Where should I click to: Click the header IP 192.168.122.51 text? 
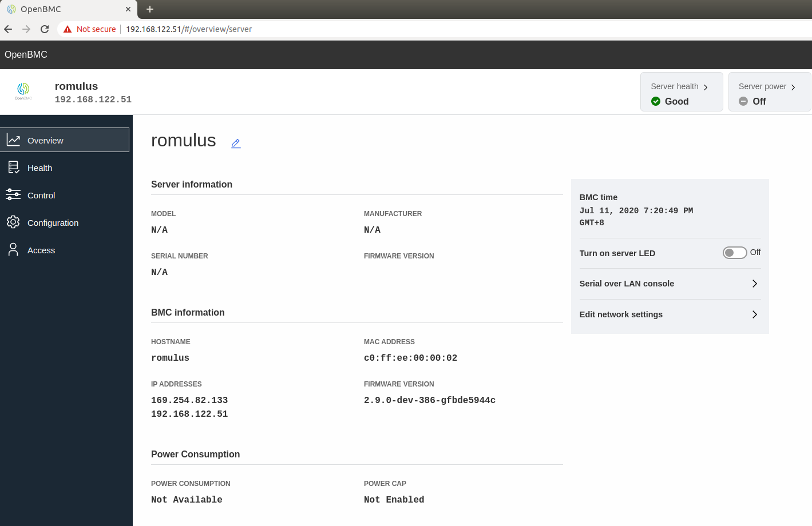click(x=93, y=99)
